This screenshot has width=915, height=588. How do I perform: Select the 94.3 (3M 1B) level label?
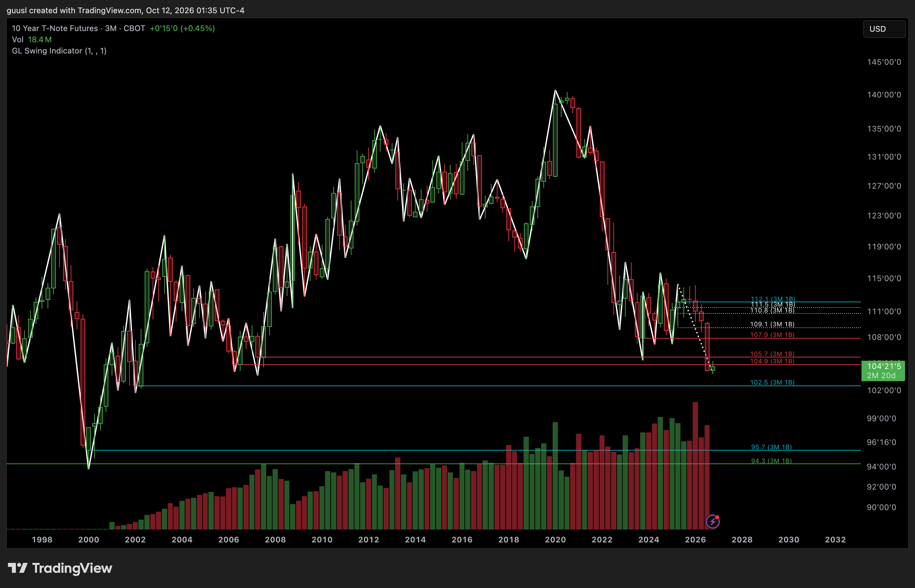(x=771, y=461)
